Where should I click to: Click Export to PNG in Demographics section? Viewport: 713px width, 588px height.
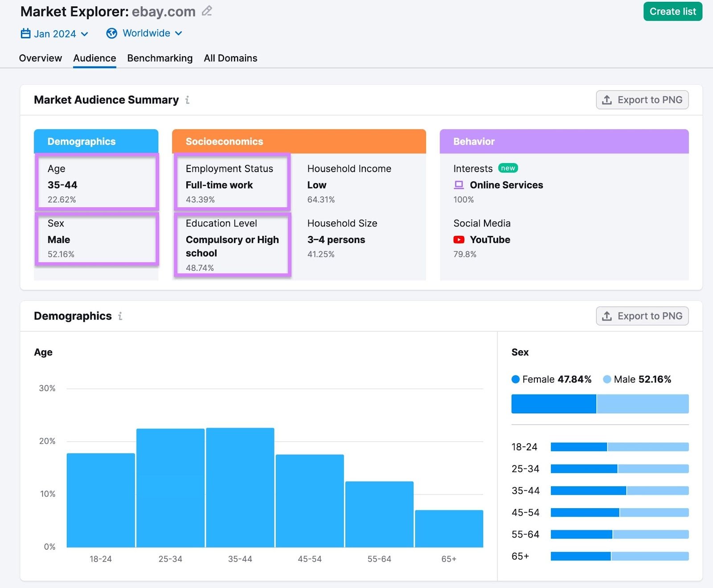point(642,316)
